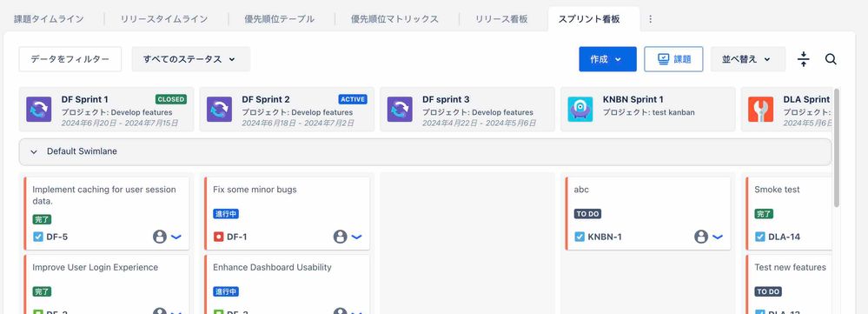Expand the DF-5 card chevron
This screenshot has width=868, height=314.
176,237
